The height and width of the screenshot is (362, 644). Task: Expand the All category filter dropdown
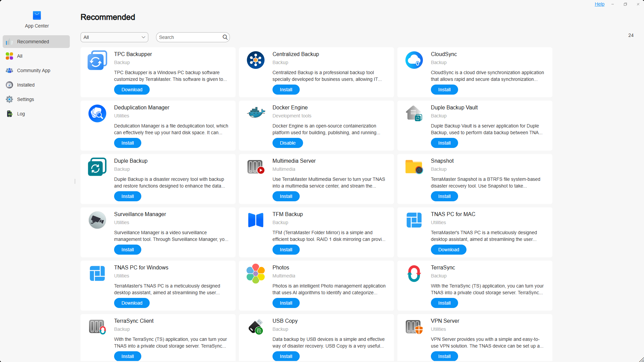[x=114, y=37]
